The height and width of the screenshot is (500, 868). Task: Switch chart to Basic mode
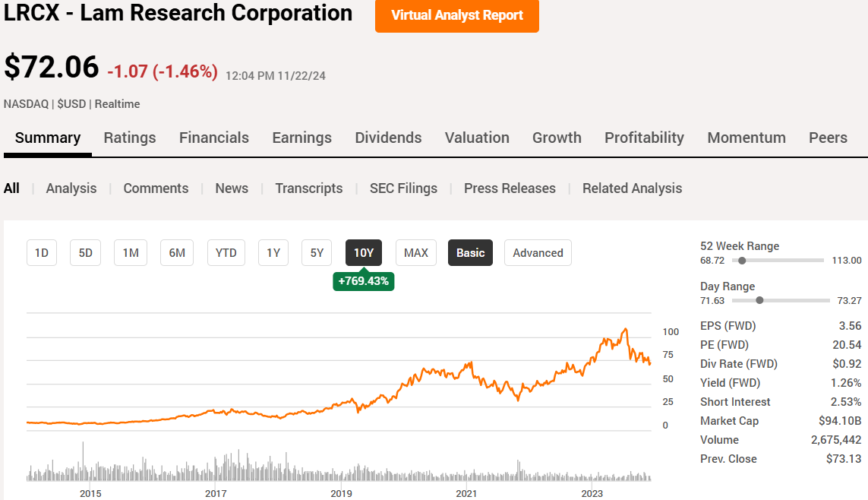click(470, 252)
